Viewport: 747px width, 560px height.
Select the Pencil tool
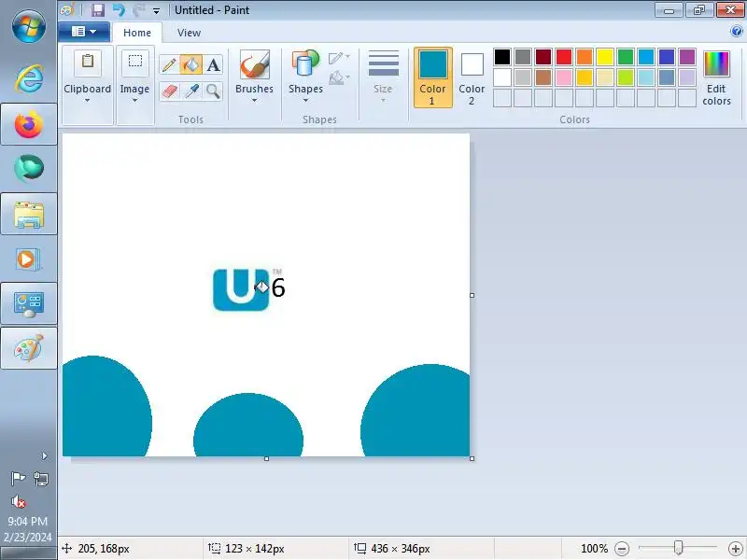(169, 64)
